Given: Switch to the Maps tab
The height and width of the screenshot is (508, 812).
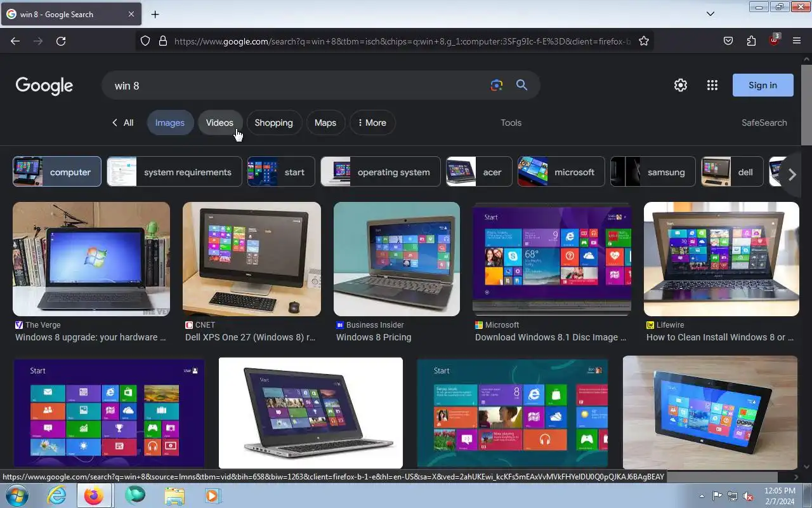Looking at the screenshot, I should pos(325,123).
